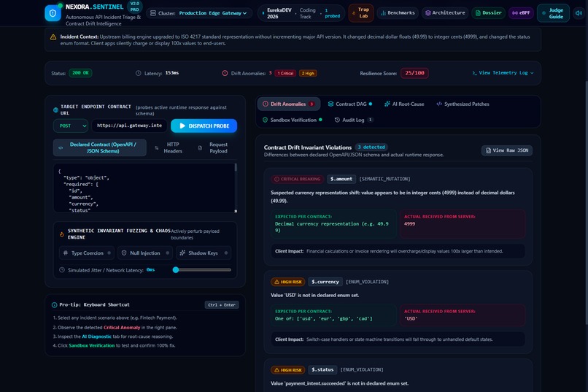Open the Architecture view
Screen dimensions: 588x392
pos(445,13)
